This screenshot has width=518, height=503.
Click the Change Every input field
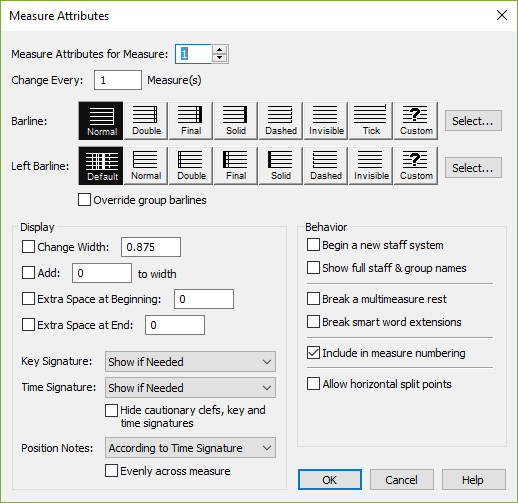118,80
